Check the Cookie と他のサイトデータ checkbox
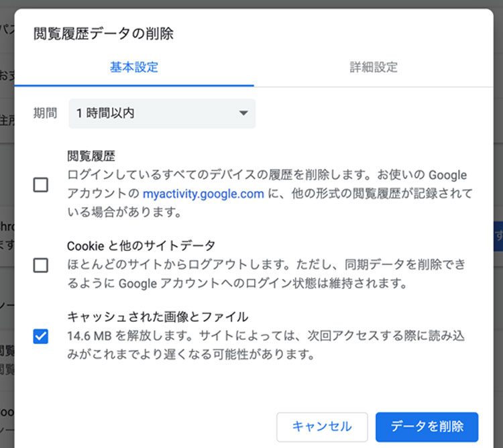The width and height of the screenshot is (503, 448). 41,265
